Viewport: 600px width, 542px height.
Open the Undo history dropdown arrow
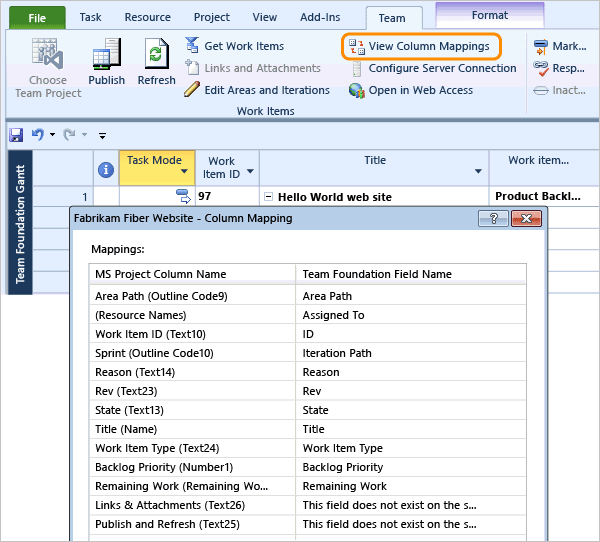[x=52, y=134]
